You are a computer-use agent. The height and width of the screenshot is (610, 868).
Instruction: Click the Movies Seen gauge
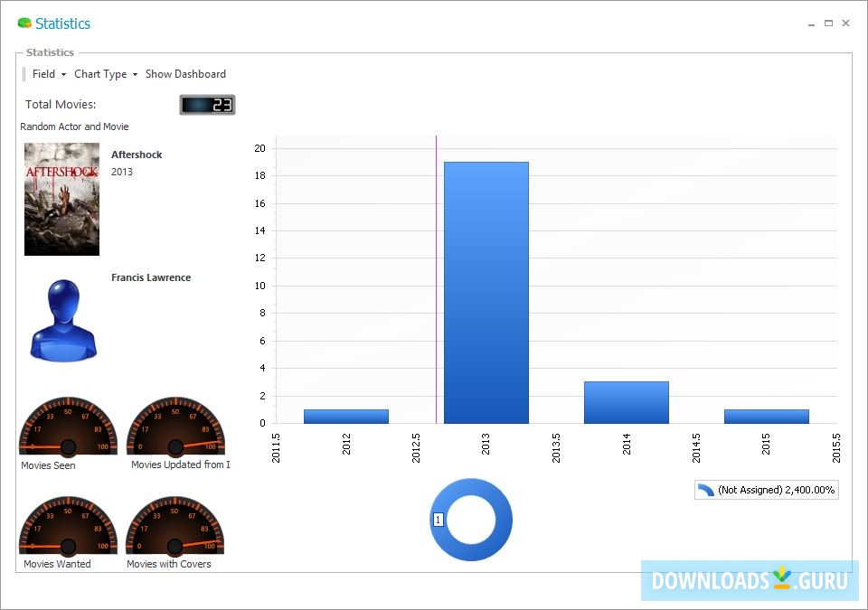67,426
